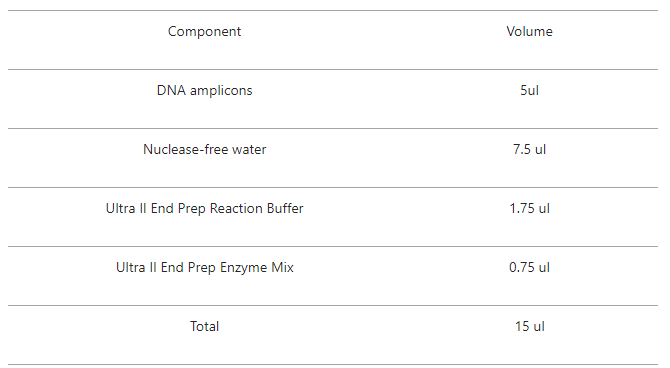Image resolution: width=670 pixels, height=368 pixels.
Task: Click the word 'Buffer' in the table
Action: 285,208
